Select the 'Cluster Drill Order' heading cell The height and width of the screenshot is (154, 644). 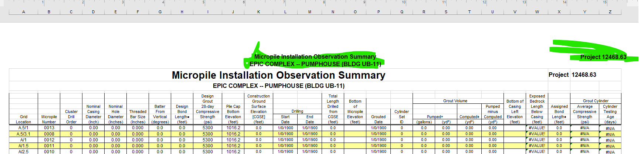pos(71,117)
